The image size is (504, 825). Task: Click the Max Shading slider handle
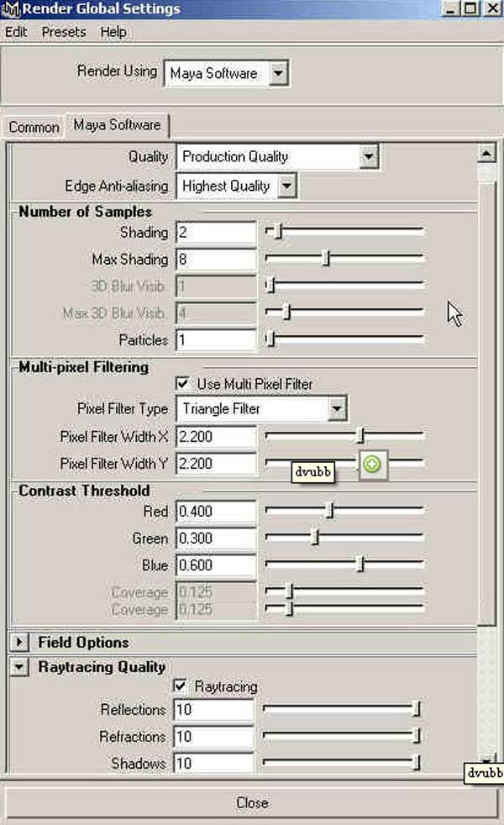[326, 259]
